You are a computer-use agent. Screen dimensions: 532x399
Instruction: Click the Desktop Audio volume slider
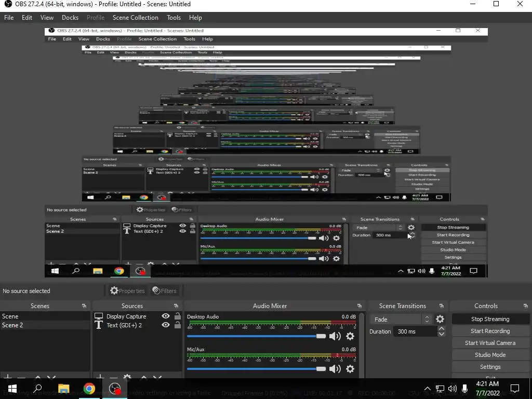256,336
